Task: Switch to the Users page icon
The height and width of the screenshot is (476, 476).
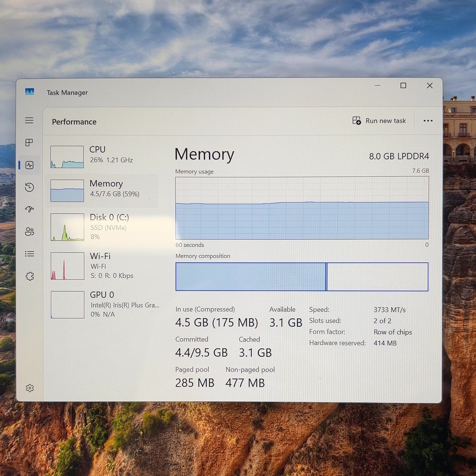Action: 29,232
